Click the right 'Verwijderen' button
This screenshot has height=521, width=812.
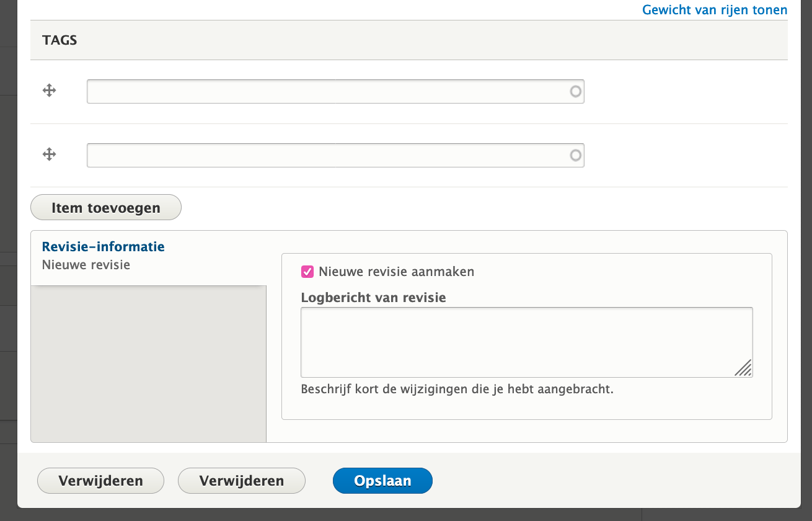coord(242,481)
